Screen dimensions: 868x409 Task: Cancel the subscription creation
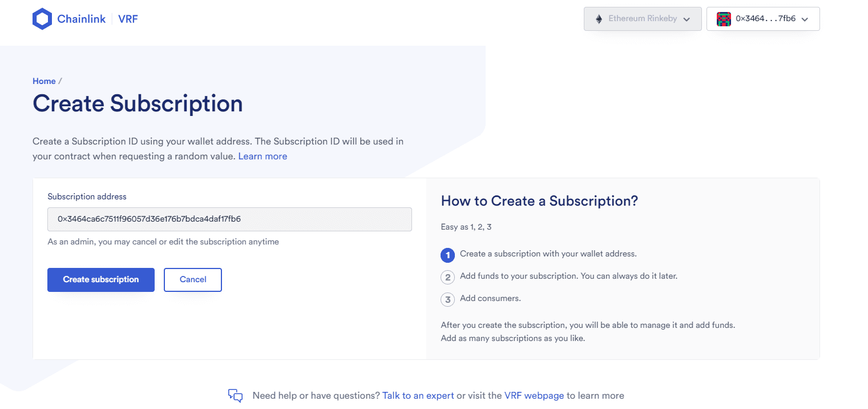pyautogui.click(x=193, y=280)
